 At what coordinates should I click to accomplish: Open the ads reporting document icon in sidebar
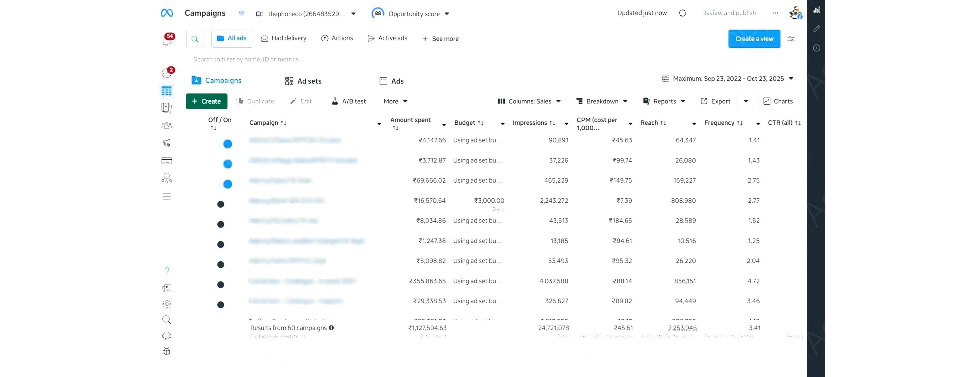[167, 108]
